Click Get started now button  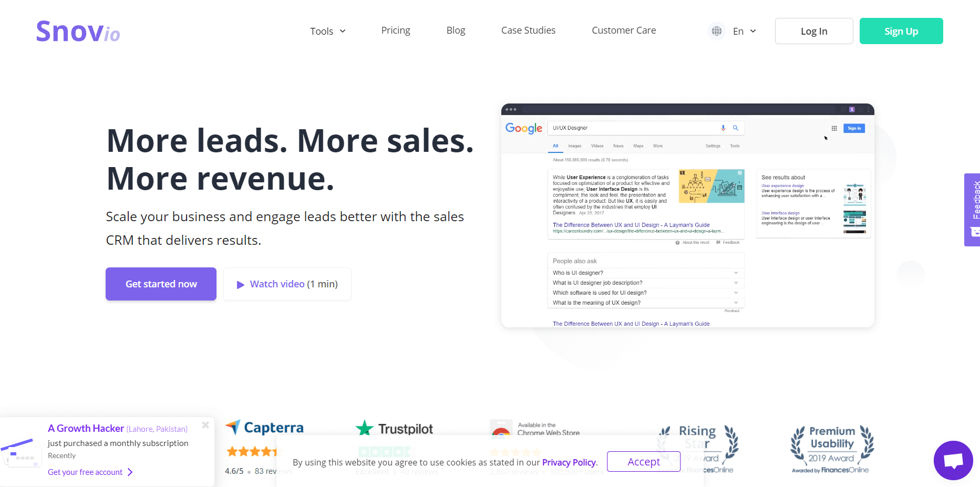[161, 284]
